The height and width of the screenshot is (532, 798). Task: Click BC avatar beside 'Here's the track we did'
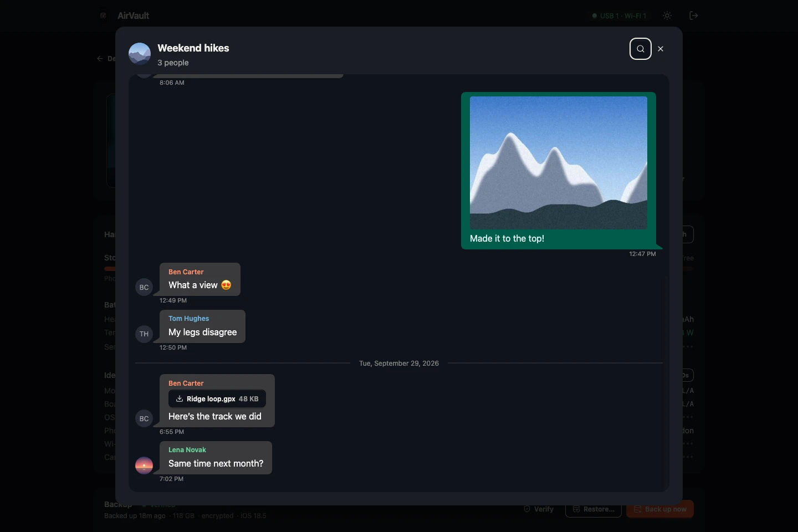click(x=144, y=418)
